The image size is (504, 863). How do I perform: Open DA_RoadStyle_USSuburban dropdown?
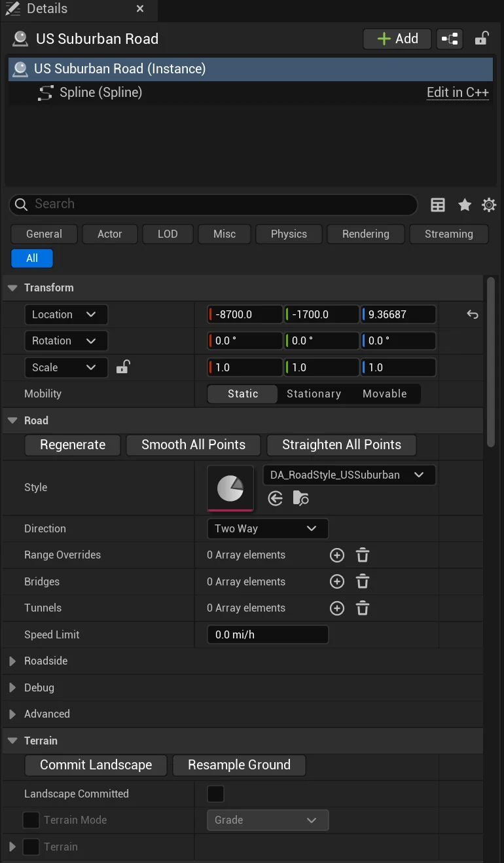[349, 475]
